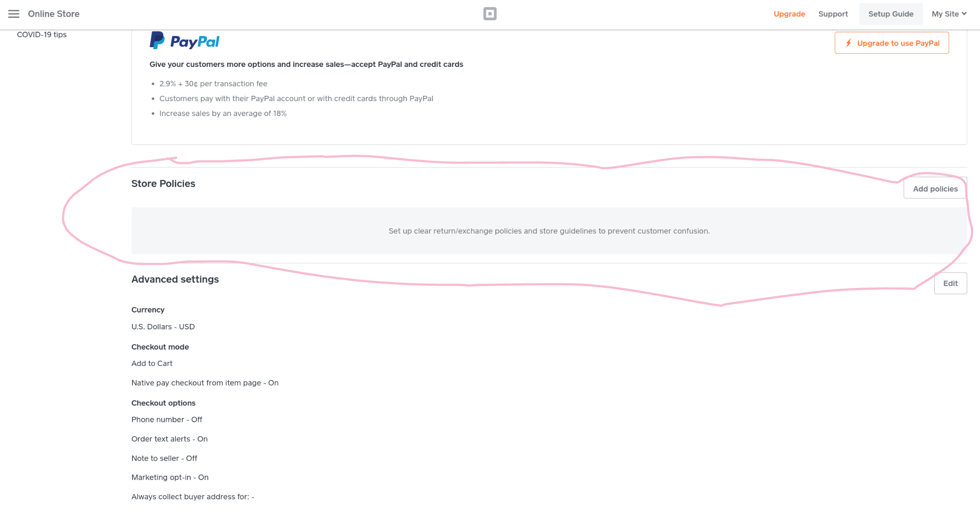Click the Add to Cart checkout mode text
The height and width of the screenshot is (520, 980).
(x=152, y=364)
